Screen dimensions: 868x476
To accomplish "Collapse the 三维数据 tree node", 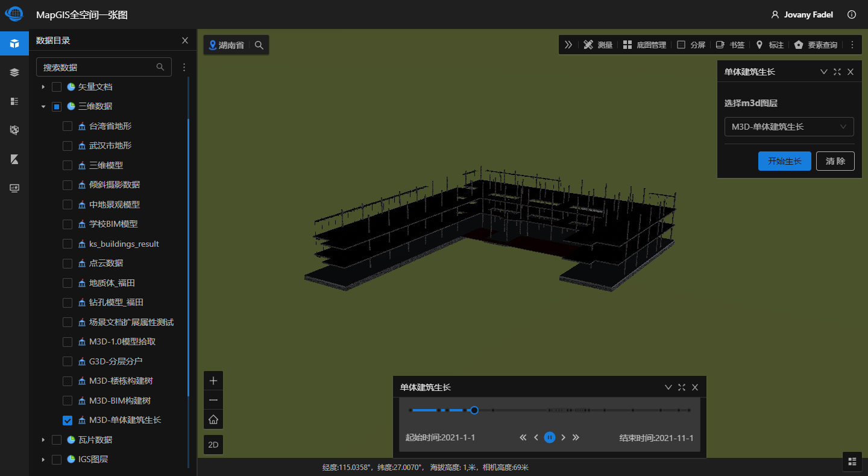I will pos(43,106).
